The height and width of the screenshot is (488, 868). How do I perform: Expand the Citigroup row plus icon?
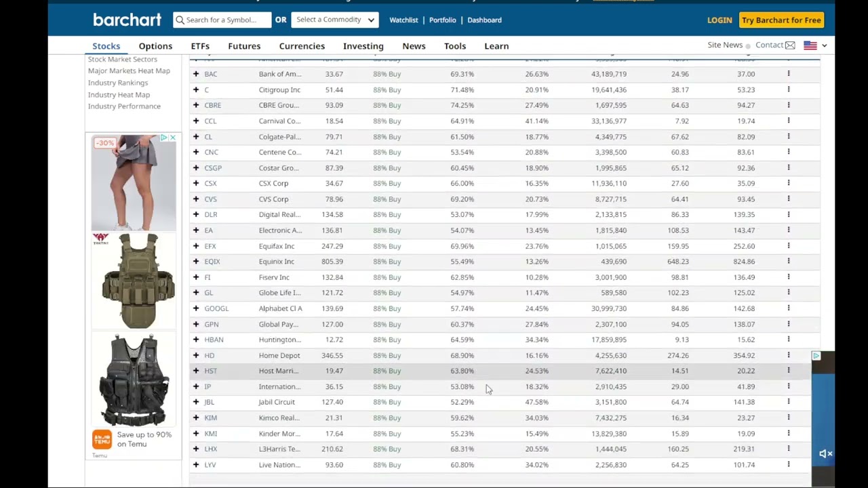(196, 89)
